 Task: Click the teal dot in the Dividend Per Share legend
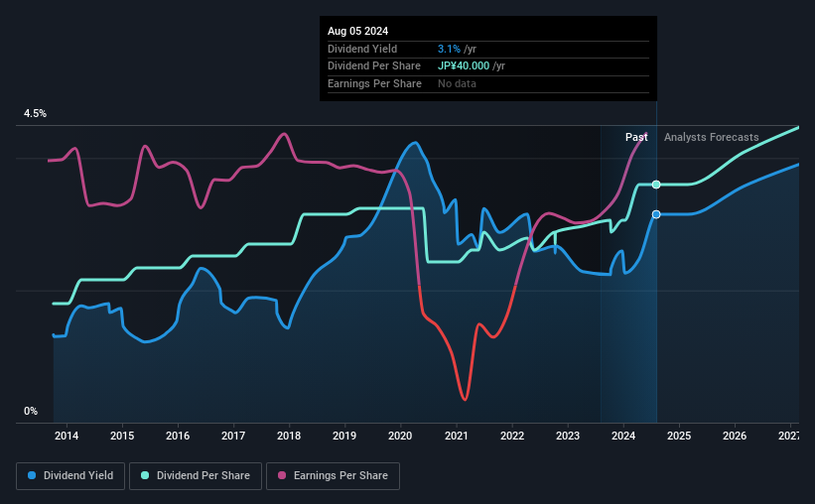pos(145,475)
